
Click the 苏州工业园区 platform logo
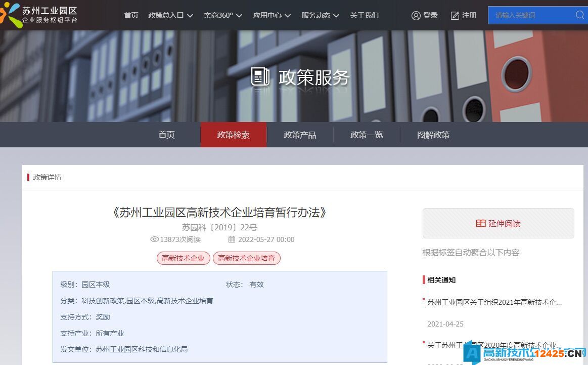(40, 15)
